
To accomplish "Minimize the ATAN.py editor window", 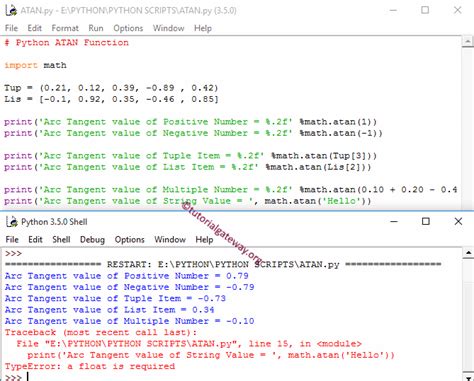I will [x=393, y=10].
